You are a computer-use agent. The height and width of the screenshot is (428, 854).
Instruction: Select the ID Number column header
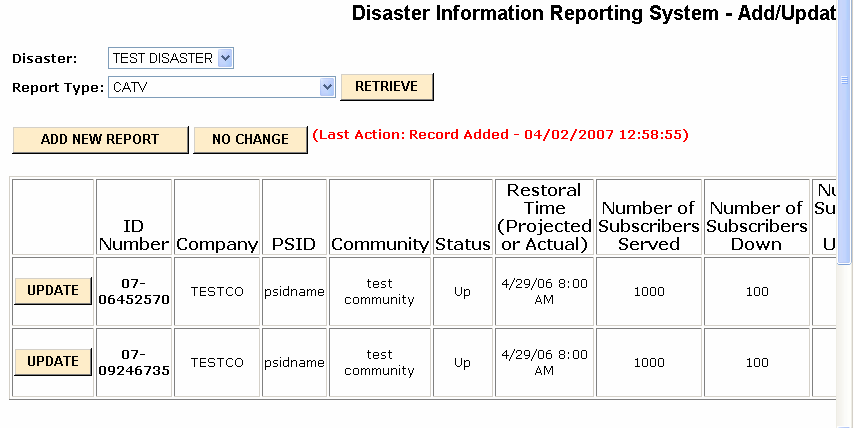133,235
